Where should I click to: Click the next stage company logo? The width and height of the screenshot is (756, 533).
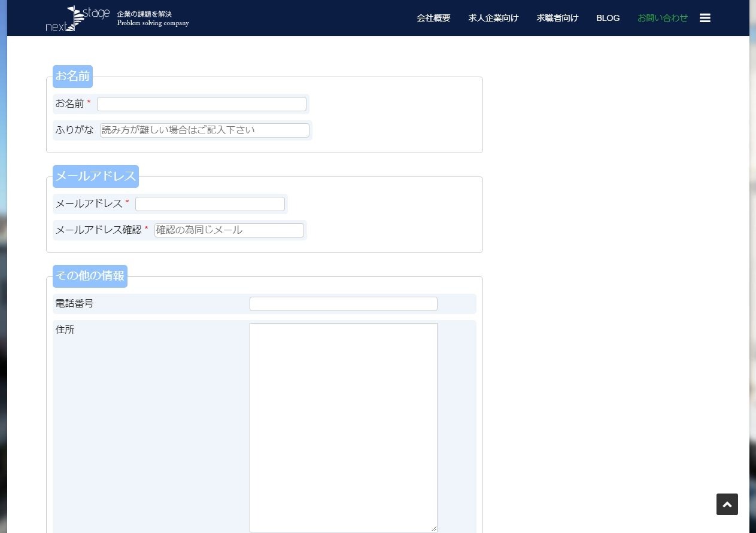pyautogui.click(x=78, y=18)
